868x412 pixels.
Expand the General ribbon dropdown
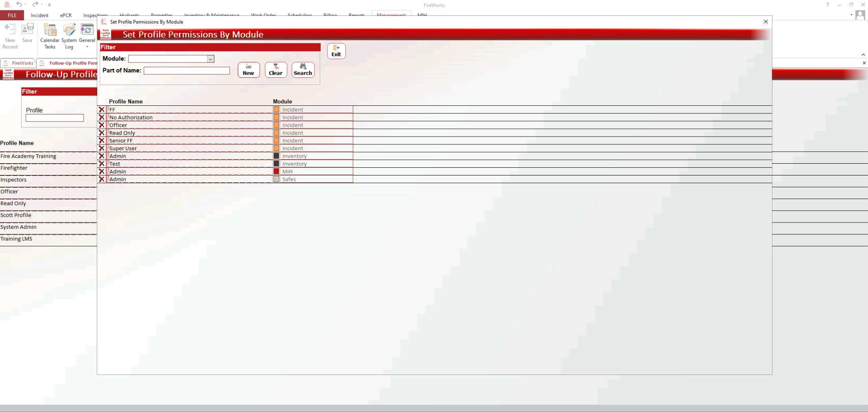coord(87,47)
